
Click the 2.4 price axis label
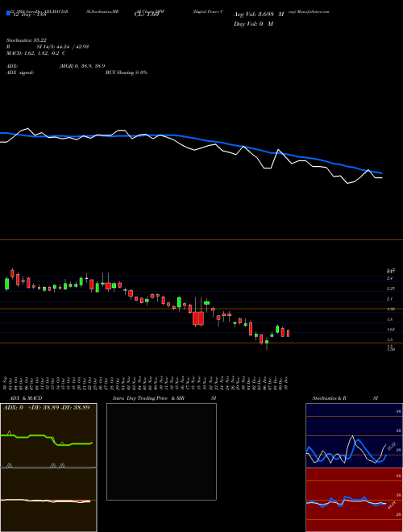click(x=389, y=278)
